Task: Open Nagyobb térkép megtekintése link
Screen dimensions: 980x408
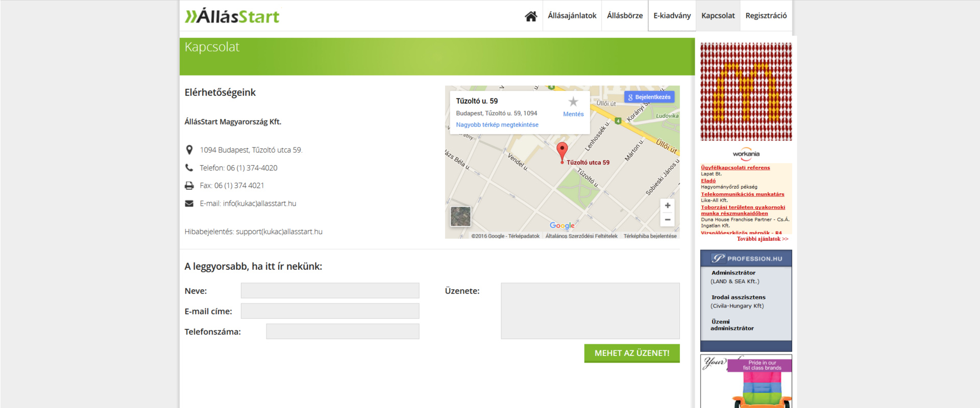Action: [497, 125]
